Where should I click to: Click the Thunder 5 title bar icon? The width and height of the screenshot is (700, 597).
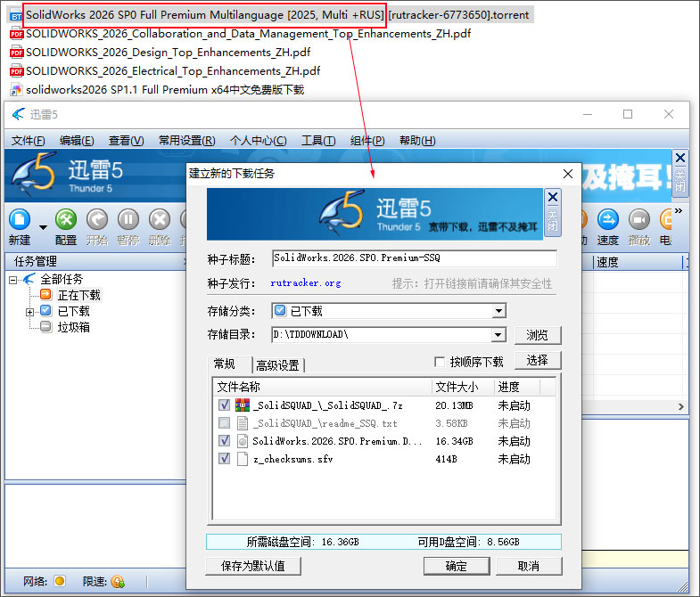[x=19, y=114]
